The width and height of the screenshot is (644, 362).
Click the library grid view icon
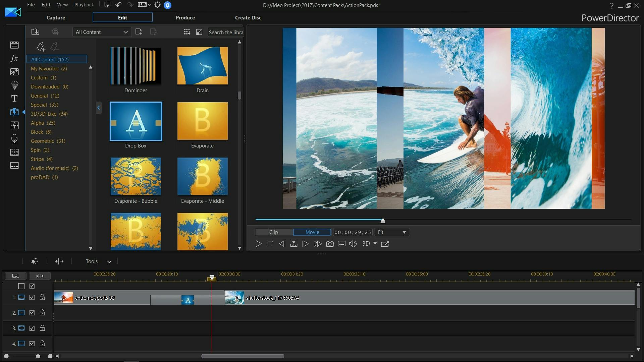point(187,32)
